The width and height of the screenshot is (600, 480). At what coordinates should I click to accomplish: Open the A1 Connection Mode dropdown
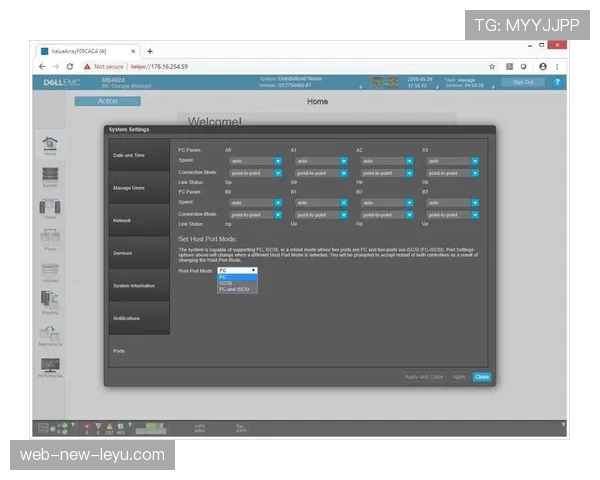321,173
